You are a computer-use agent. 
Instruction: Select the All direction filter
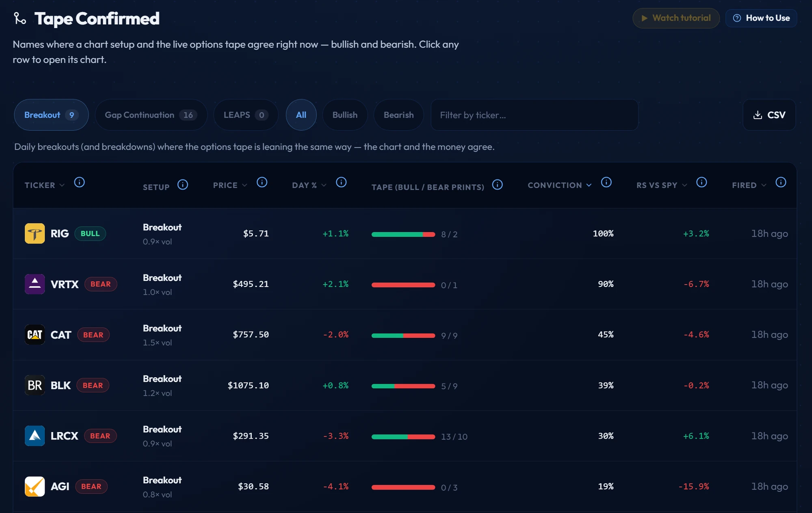tap(301, 115)
